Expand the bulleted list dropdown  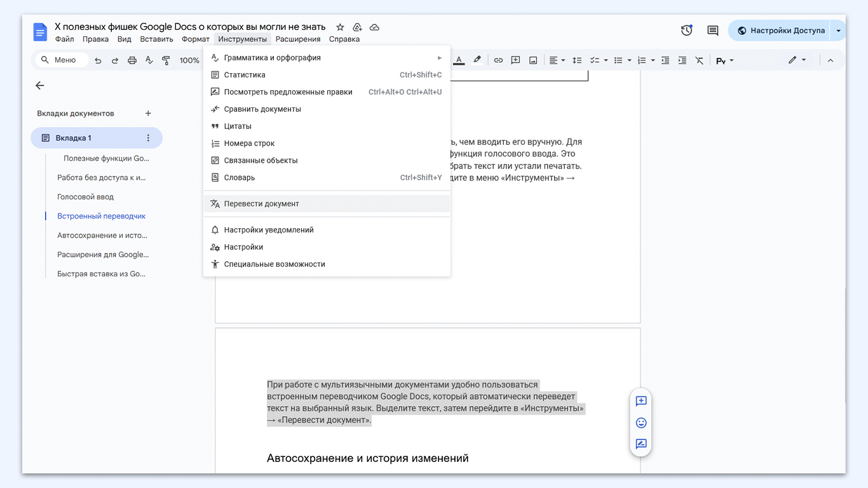tap(629, 60)
